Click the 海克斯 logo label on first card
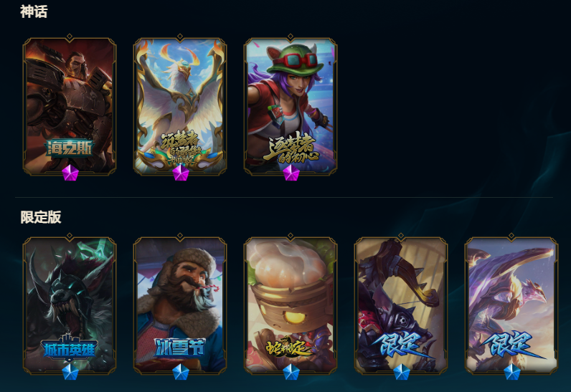 click(x=70, y=148)
